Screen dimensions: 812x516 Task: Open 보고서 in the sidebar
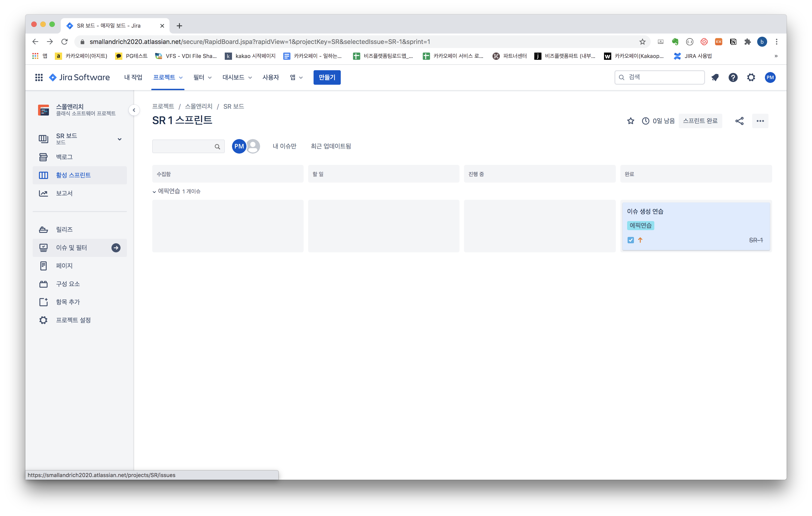click(x=64, y=193)
